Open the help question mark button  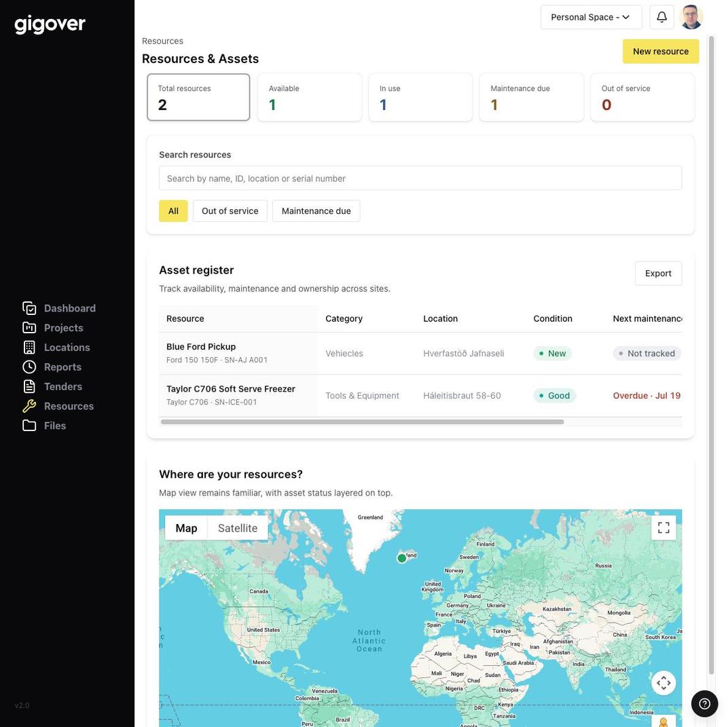(704, 704)
